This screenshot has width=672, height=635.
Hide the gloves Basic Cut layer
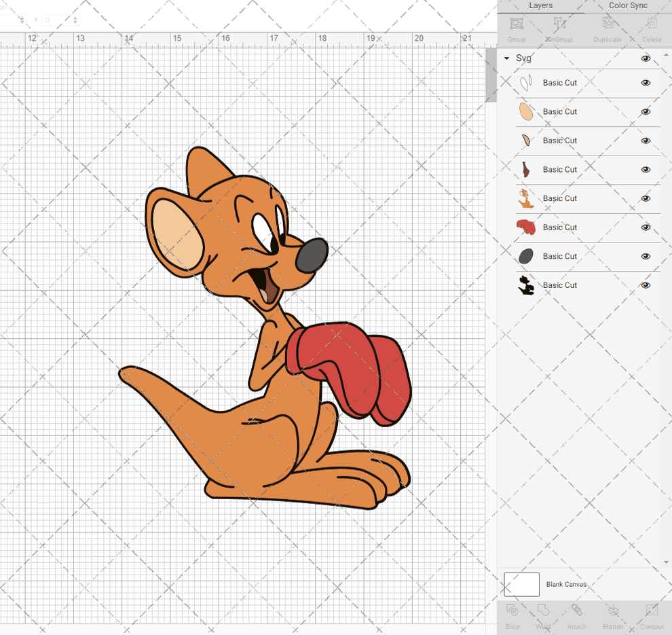point(646,228)
